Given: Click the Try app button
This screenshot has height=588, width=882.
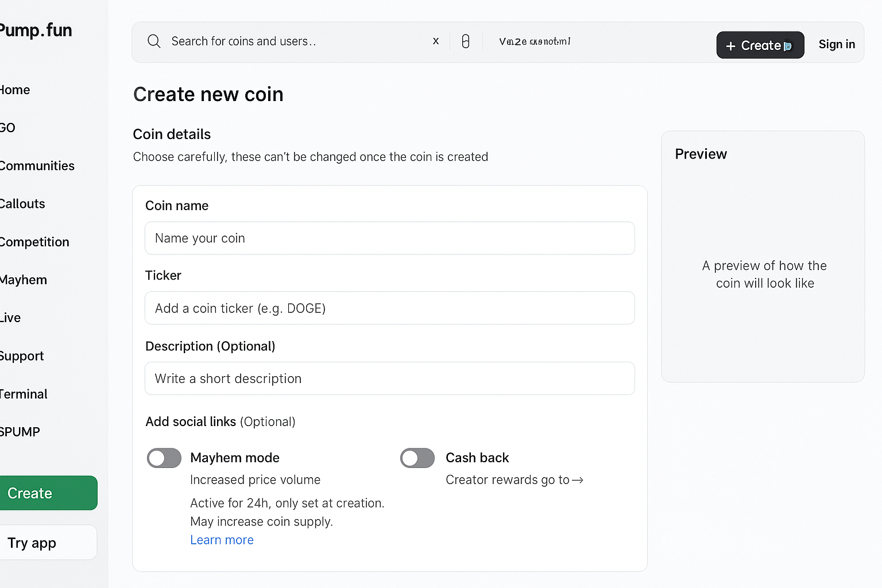Looking at the screenshot, I should pos(48,543).
